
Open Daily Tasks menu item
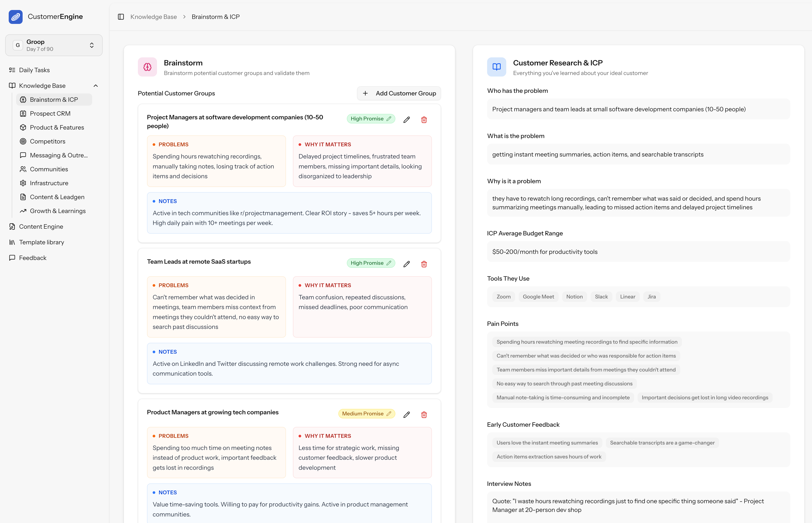(34, 70)
